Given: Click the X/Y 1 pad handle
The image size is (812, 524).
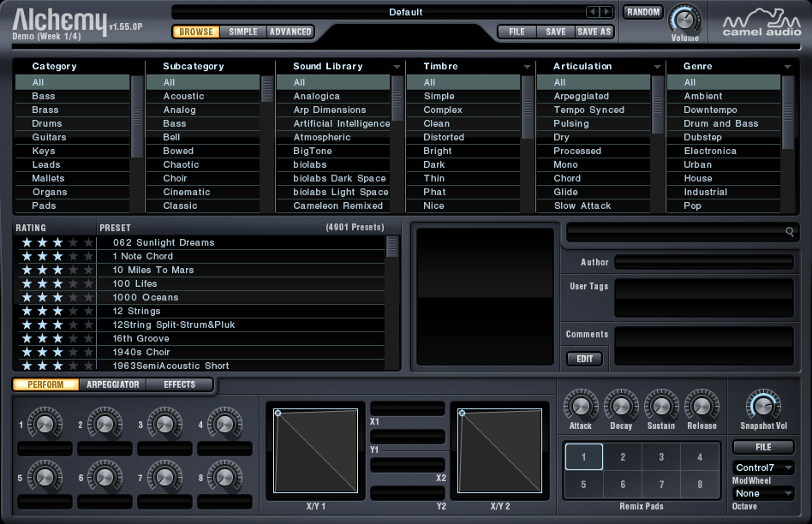Looking at the screenshot, I should tap(278, 414).
